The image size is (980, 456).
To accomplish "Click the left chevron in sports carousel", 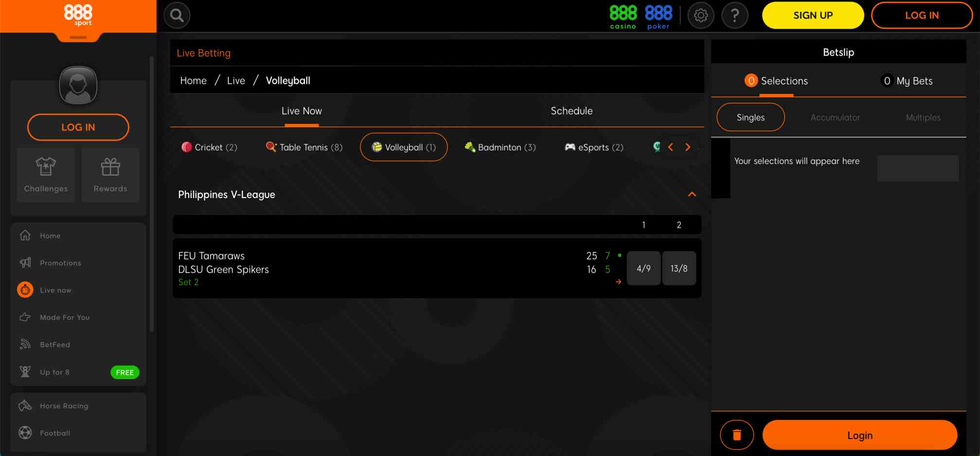I will pyautogui.click(x=671, y=147).
